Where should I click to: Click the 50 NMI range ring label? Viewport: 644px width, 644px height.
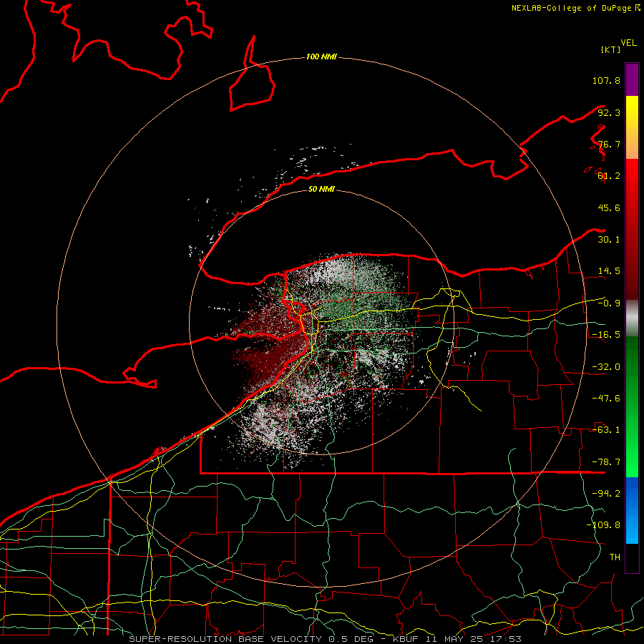(321, 189)
